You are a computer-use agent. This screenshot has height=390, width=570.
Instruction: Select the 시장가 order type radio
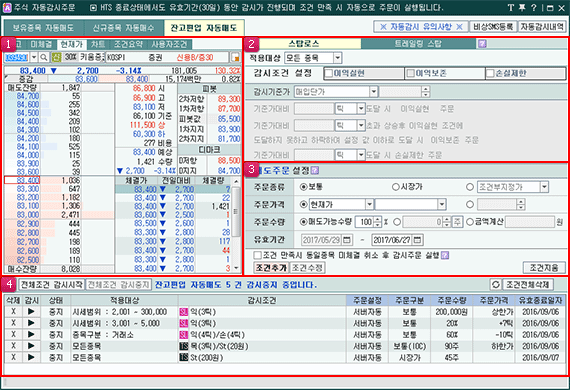396,187
